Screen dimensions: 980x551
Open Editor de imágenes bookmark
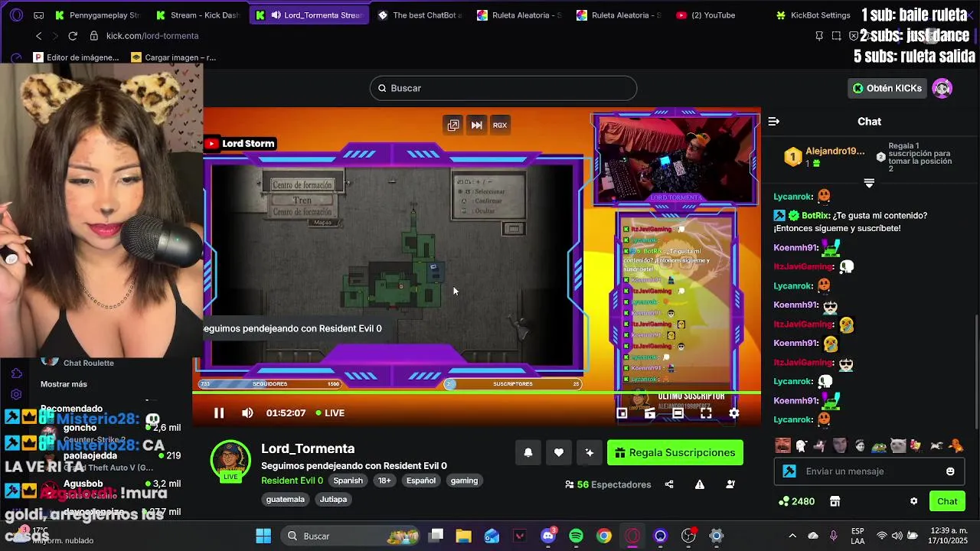[77, 57]
